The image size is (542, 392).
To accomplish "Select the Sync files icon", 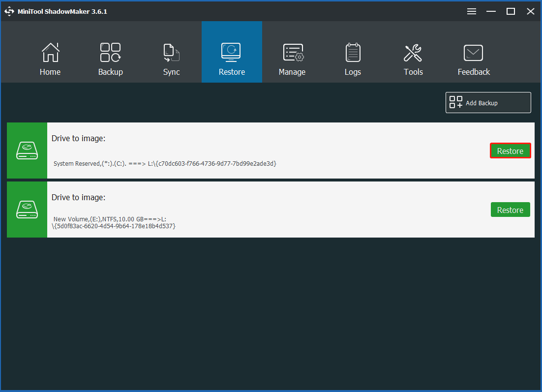I will pos(171,53).
